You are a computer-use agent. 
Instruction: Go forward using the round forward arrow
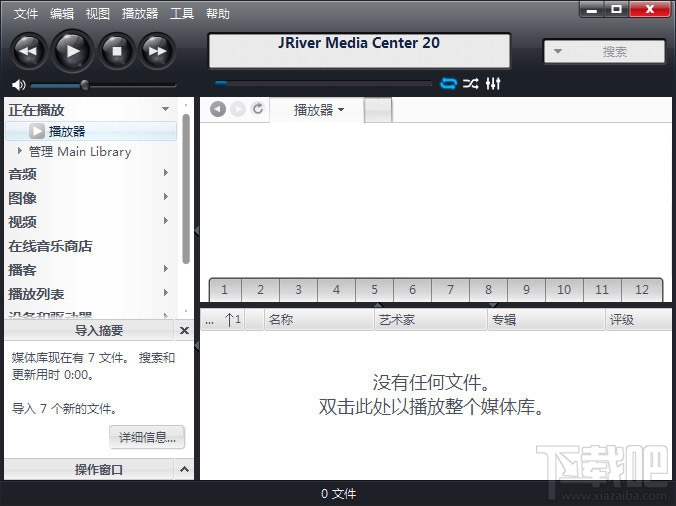pos(238,109)
